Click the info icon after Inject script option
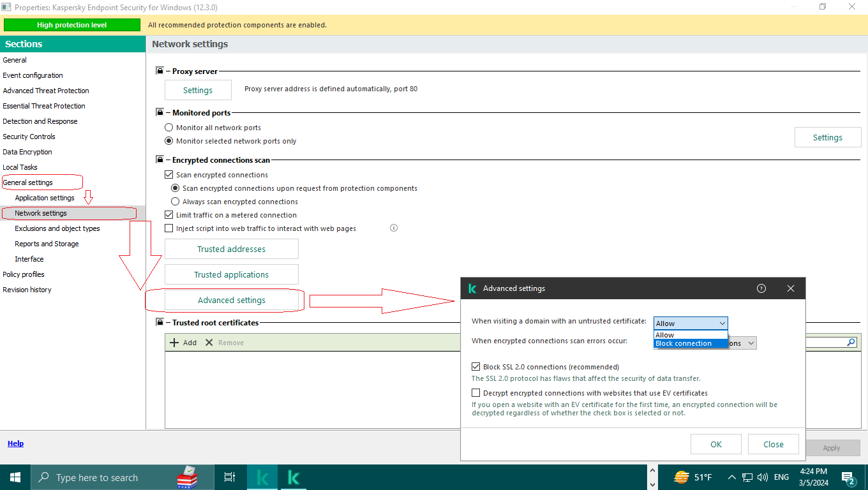 pyautogui.click(x=394, y=228)
